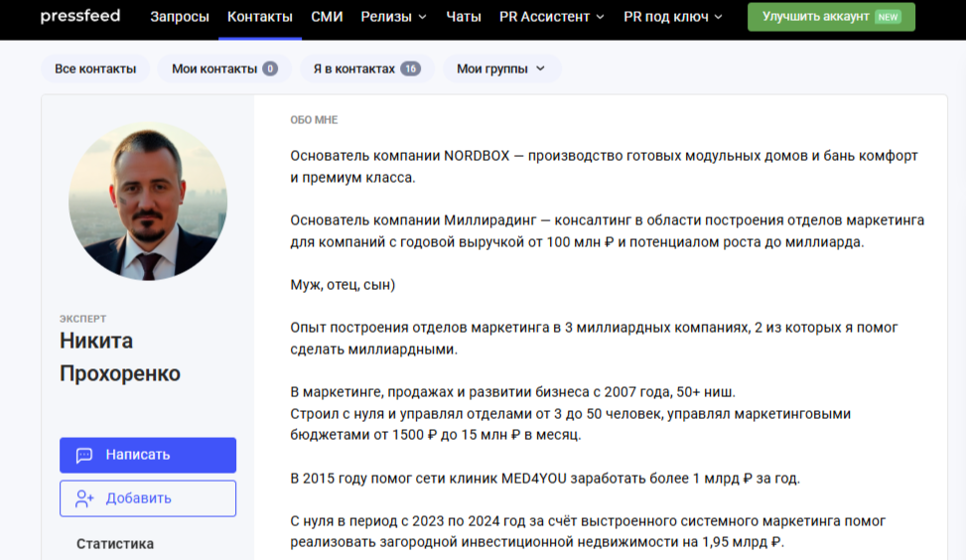Click the Написать message button
Viewport: 966px width, 560px height.
coord(148,456)
